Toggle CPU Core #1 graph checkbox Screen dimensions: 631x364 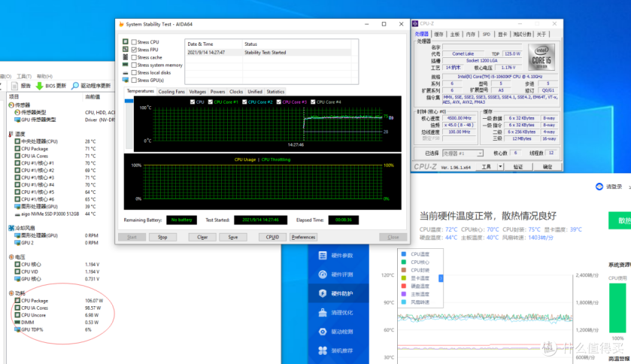pyautogui.click(x=211, y=102)
